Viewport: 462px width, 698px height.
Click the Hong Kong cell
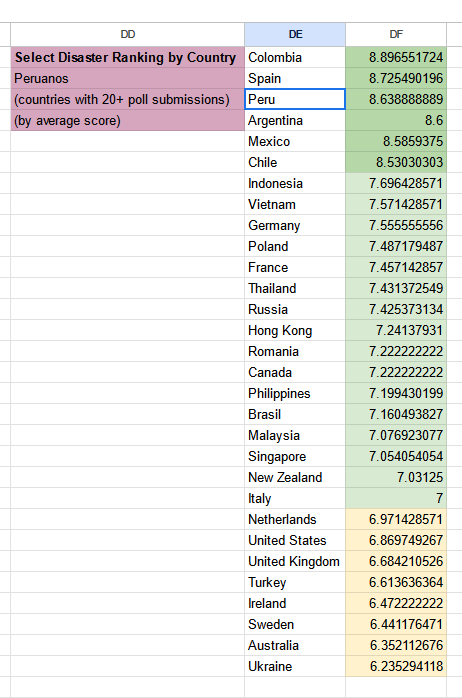pos(295,330)
